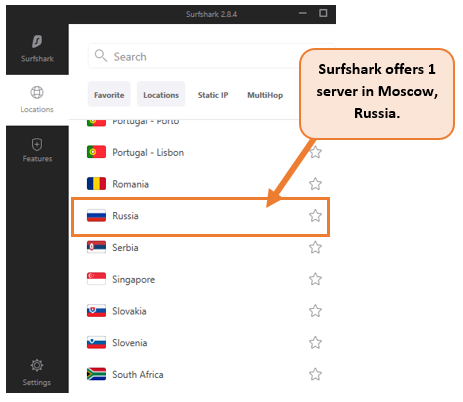Click the South Africa flag icon
This screenshot has height=402, width=463.
(96, 374)
